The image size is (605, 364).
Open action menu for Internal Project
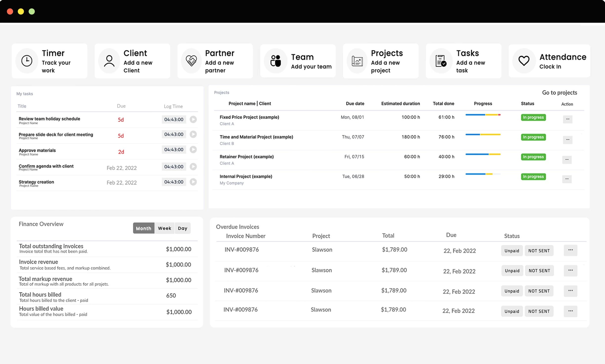tap(567, 179)
